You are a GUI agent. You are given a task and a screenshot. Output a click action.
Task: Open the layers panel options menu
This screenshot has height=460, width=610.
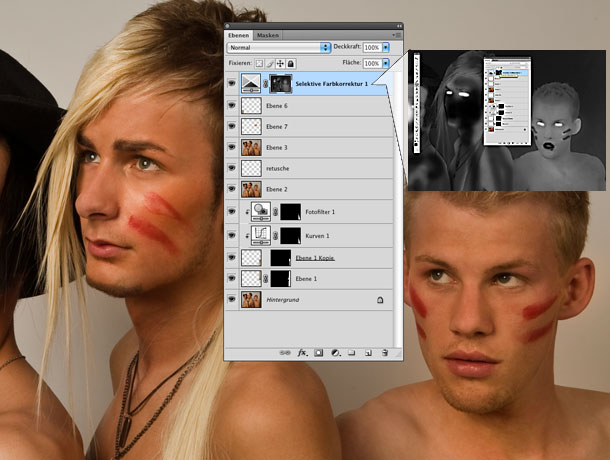pos(397,35)
